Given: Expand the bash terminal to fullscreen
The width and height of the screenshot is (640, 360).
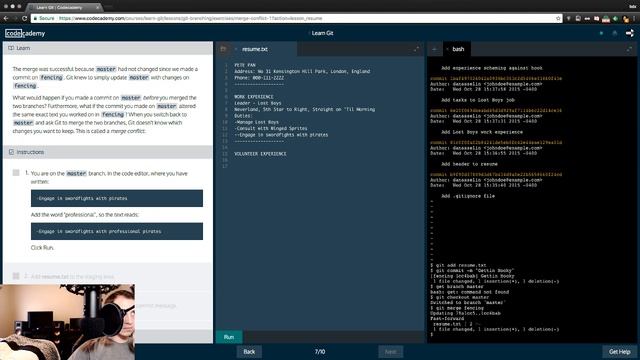Looking at the screenshot, I should tap(629, 49).
